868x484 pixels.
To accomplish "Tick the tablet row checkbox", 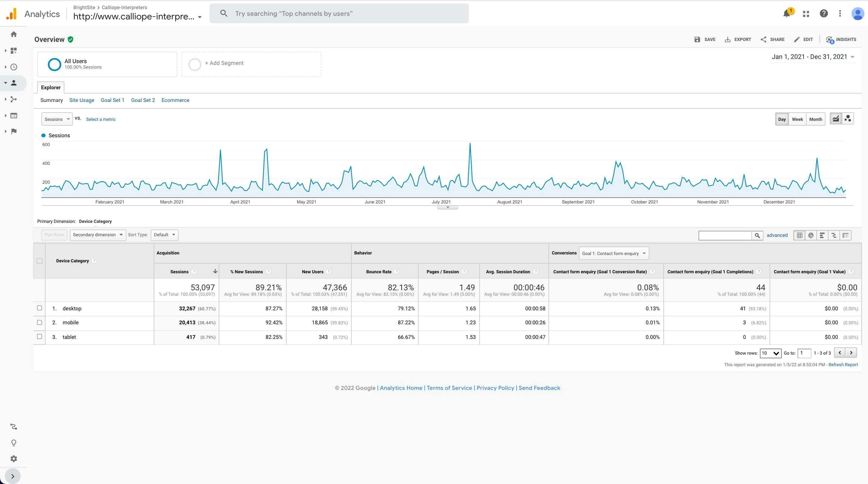I will coord(39,336).
